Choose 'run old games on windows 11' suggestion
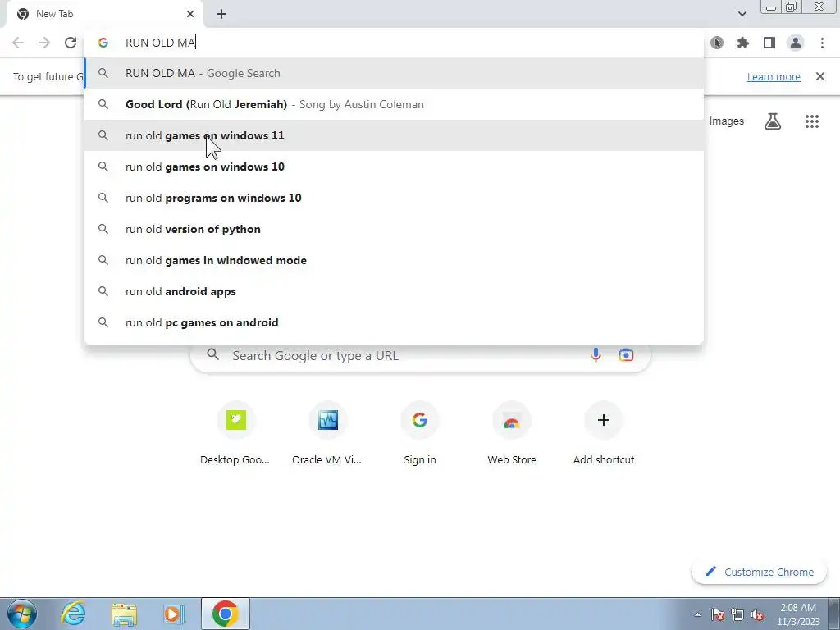 tap(394, 135)
